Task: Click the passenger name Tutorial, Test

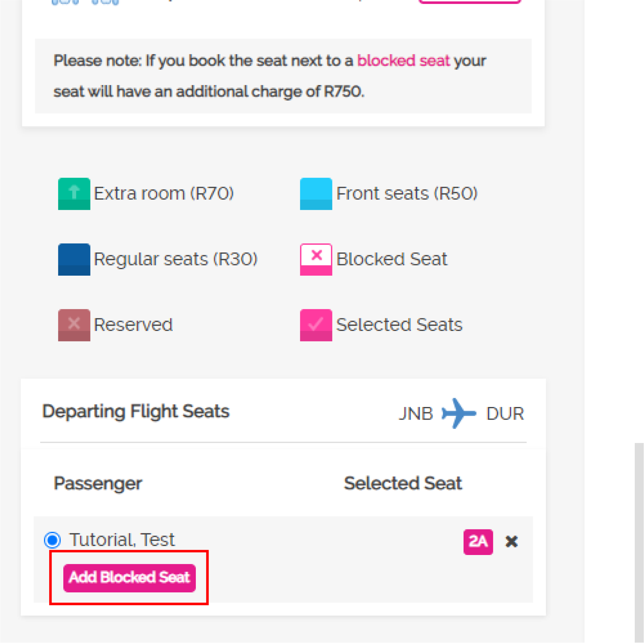Action: (x=122, y=540)
